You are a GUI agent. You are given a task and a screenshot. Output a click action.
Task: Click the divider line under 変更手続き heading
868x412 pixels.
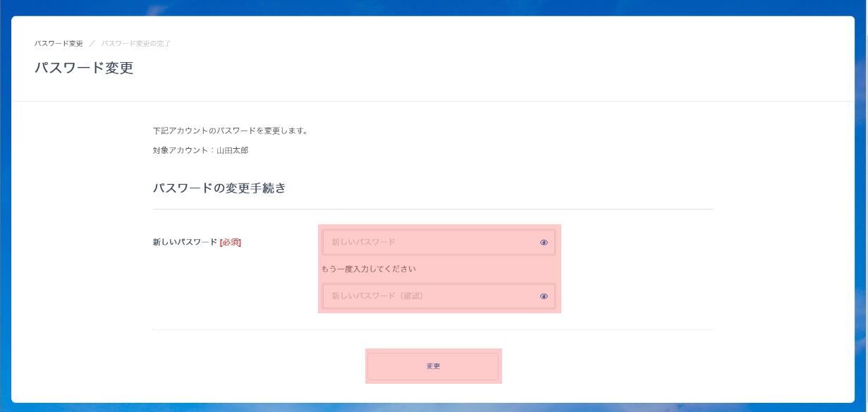coord(433,210)
